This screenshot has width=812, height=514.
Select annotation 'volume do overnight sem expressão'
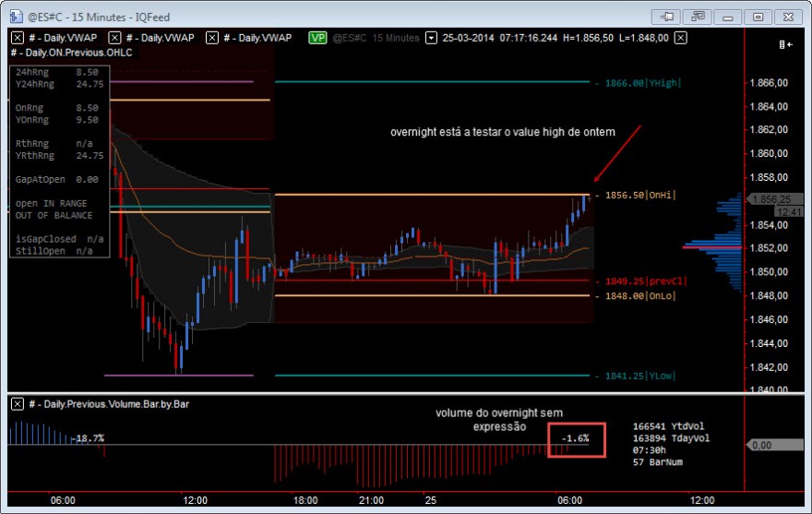498,420
